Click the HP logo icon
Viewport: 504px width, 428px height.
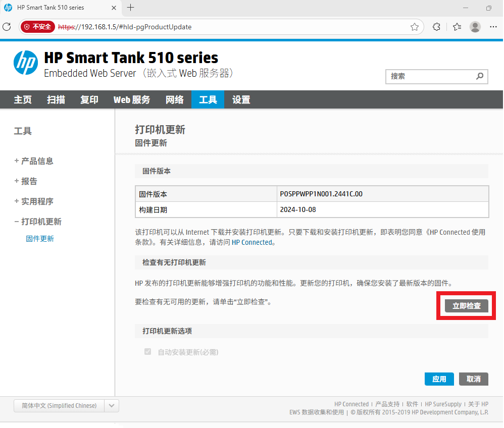[25, 63]
